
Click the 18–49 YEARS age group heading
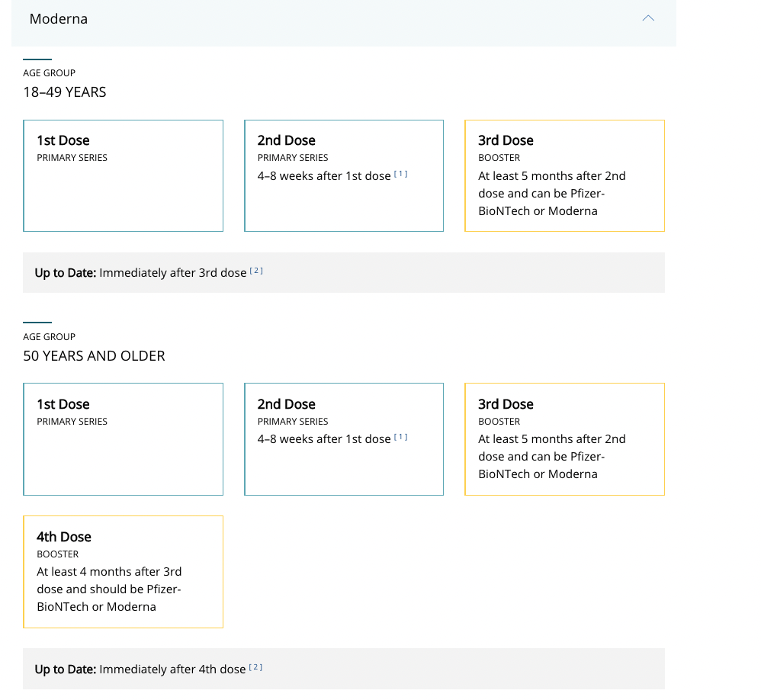(x=65, y=92)
